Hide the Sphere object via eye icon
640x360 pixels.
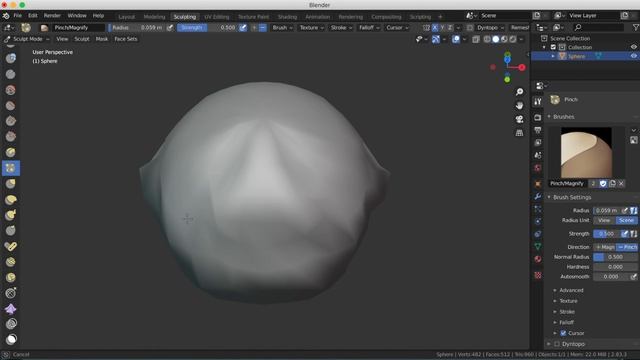(x=633, y=56)
